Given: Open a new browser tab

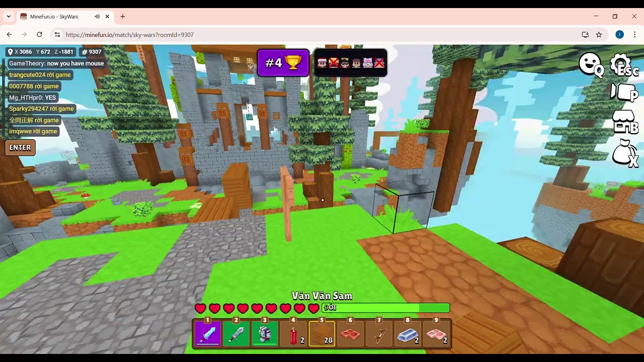Looking at the screenshot, I should [x=122, y=17].
